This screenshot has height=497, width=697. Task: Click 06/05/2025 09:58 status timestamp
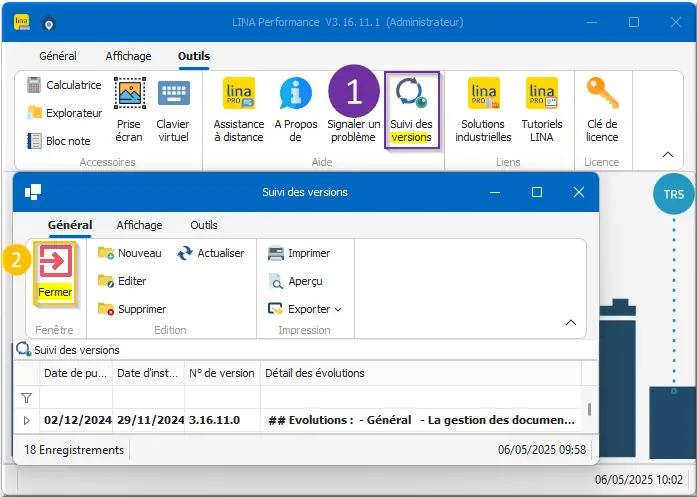point(542,450)
